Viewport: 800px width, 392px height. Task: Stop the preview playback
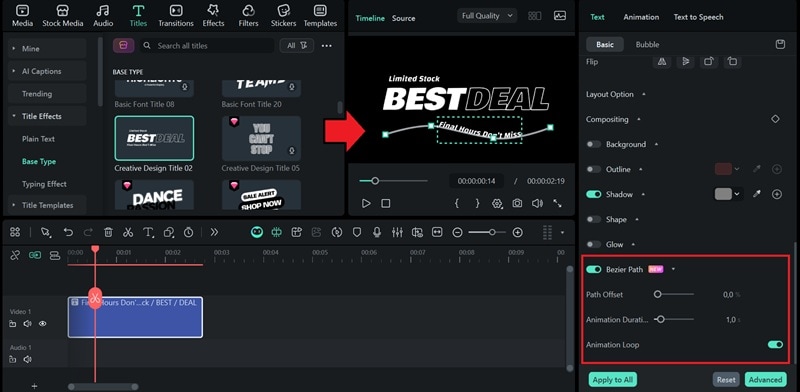[x=386, y=203]
